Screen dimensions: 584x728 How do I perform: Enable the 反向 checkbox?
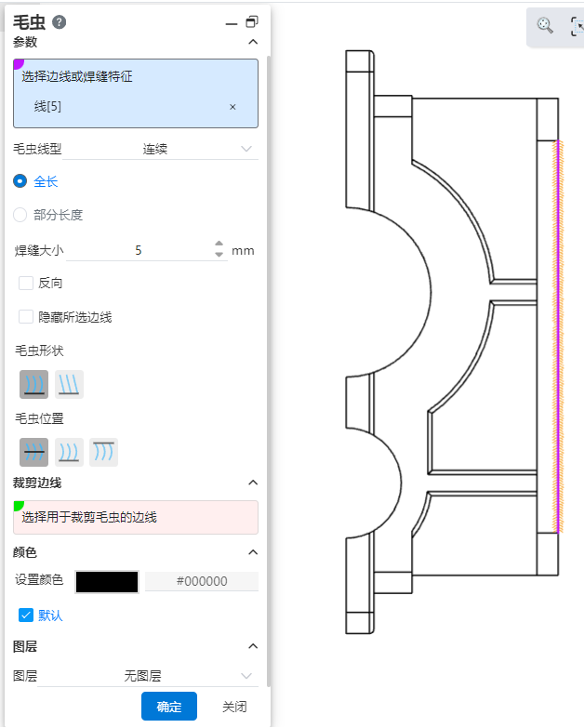coord(26,283)
